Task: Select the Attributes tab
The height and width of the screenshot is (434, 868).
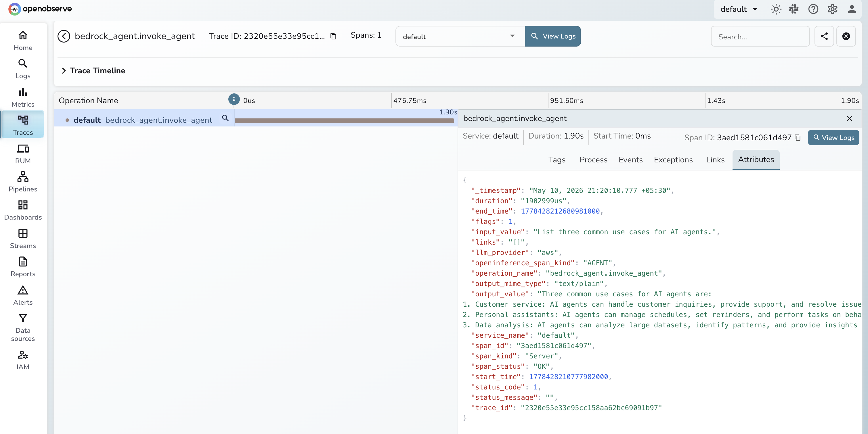Action: click(x=756, y=160)
